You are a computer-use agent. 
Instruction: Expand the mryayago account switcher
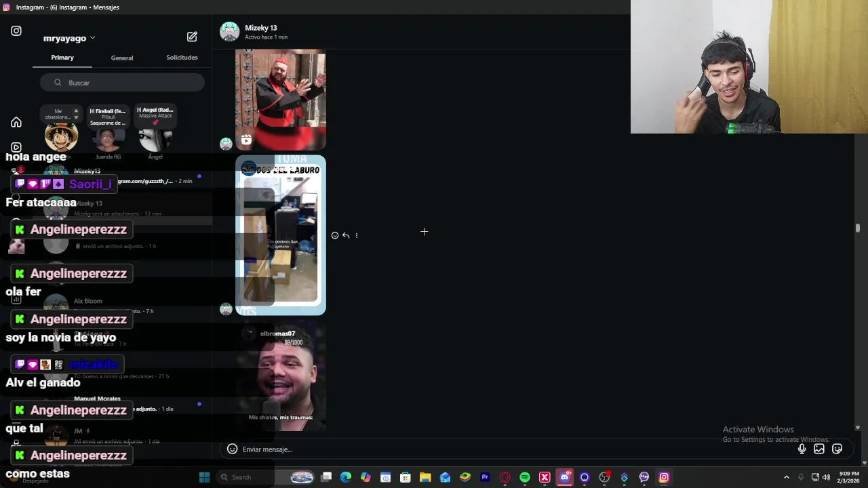tap(69, 38)
